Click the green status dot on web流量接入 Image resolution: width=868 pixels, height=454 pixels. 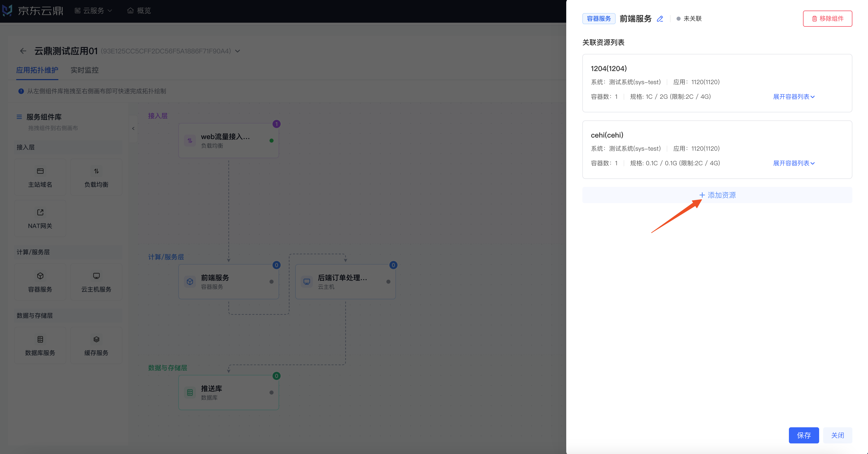tap(271, 141)
